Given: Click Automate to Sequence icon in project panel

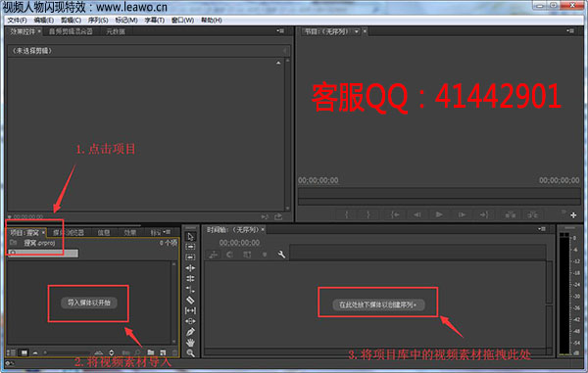Looking at the screenshot, I should (125, 352).
